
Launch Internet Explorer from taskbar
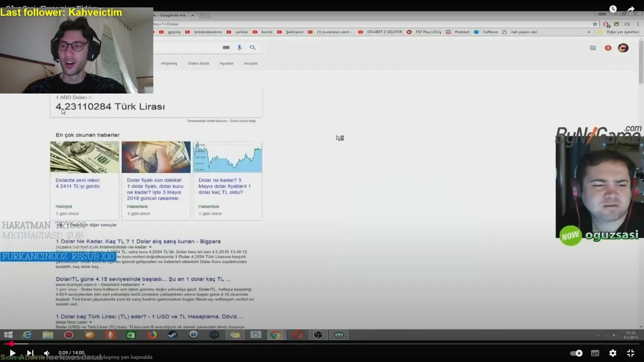pos(27,335)
